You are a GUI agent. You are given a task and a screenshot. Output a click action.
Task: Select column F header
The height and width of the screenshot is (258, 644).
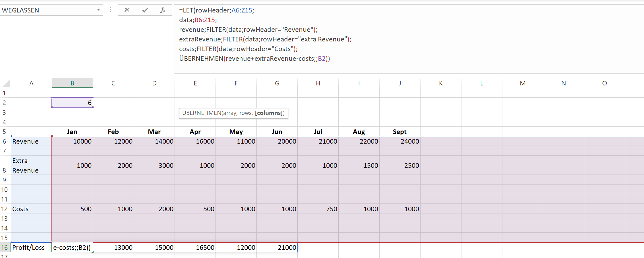pyautogui.click(x=236, y=83)
